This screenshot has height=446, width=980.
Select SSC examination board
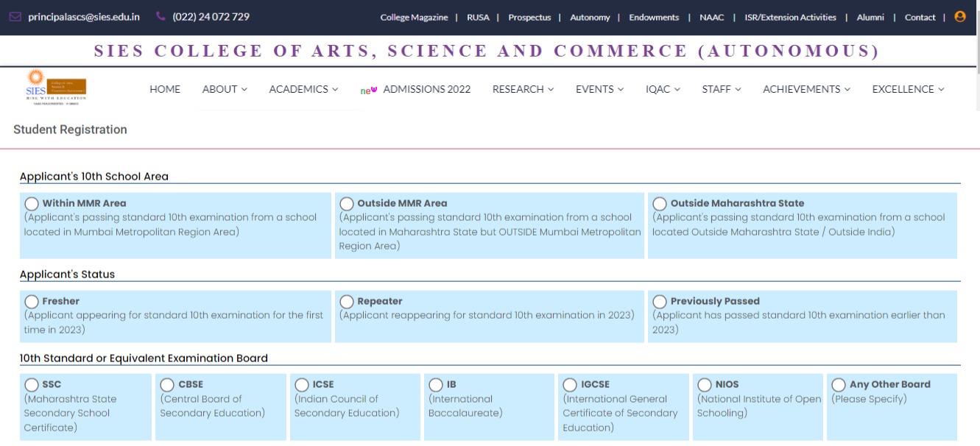(32, 385)
